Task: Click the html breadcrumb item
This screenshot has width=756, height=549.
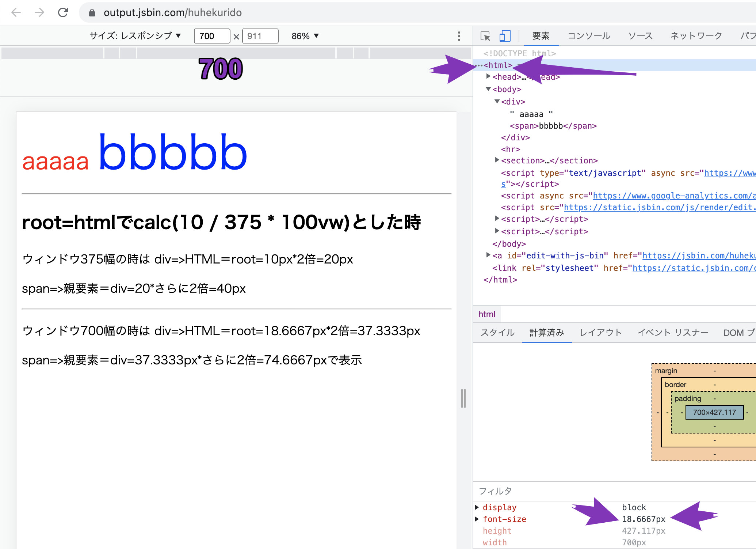Action: coord(487,314)
